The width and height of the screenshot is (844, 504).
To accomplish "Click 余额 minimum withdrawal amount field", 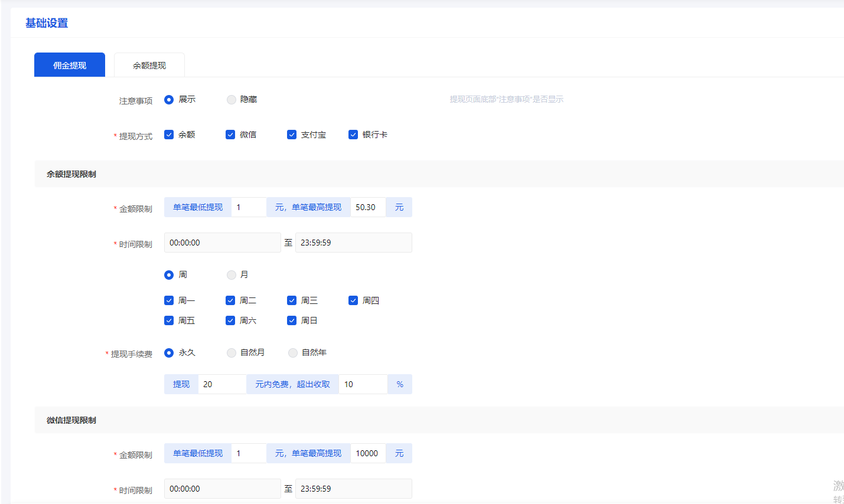I will click(x=249, y=207).
